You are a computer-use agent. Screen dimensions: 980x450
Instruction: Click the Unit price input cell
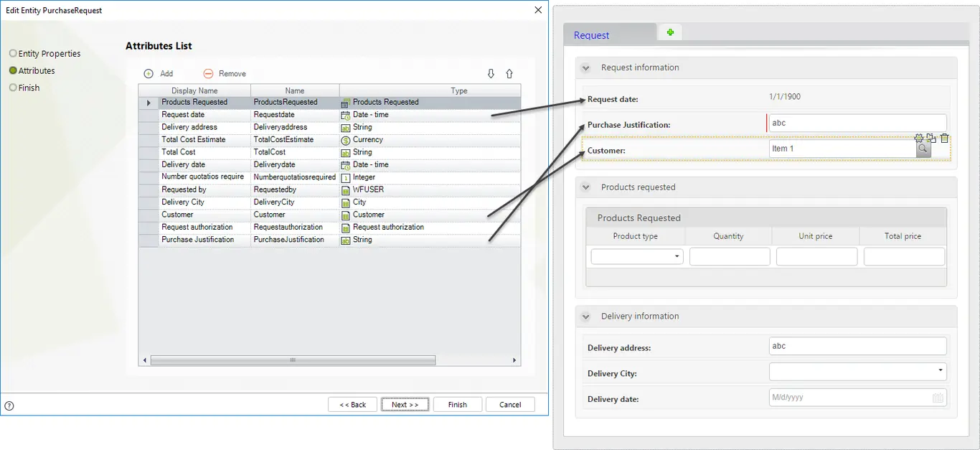tap(816, 256)
